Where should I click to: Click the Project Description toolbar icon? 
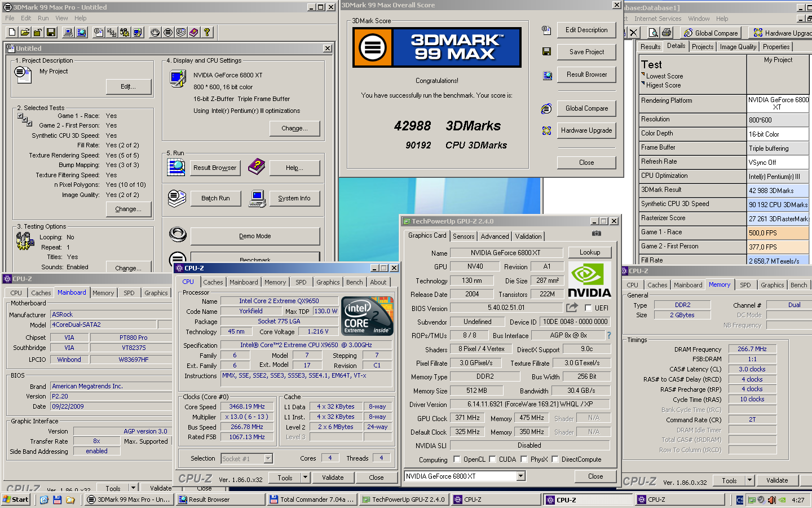[x=99, y=32]
